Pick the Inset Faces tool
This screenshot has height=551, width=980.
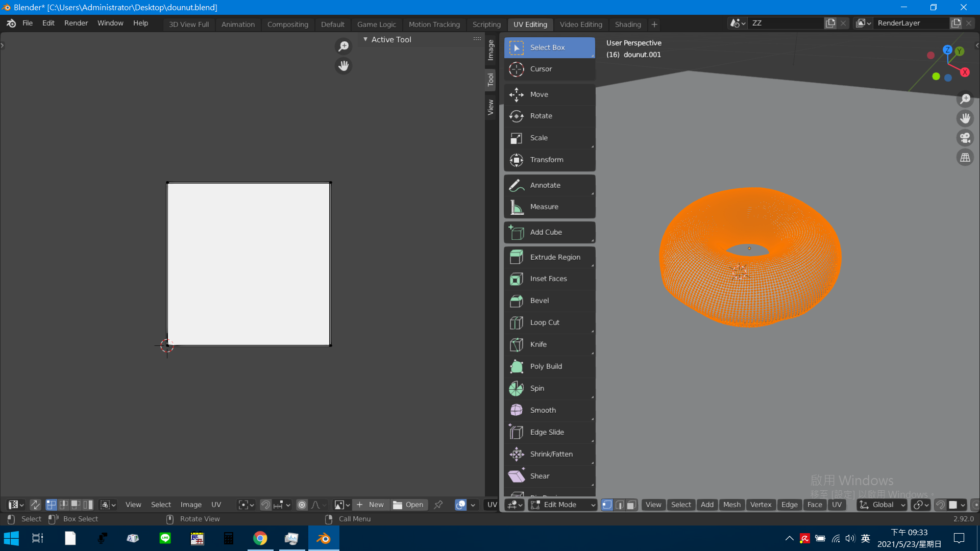[x=550, y=279]
